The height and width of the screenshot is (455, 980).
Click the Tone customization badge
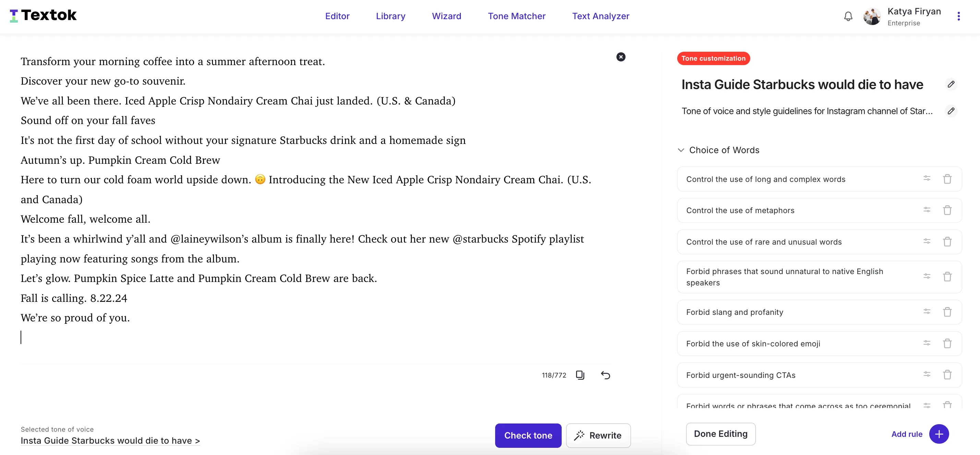click(713, 59)
